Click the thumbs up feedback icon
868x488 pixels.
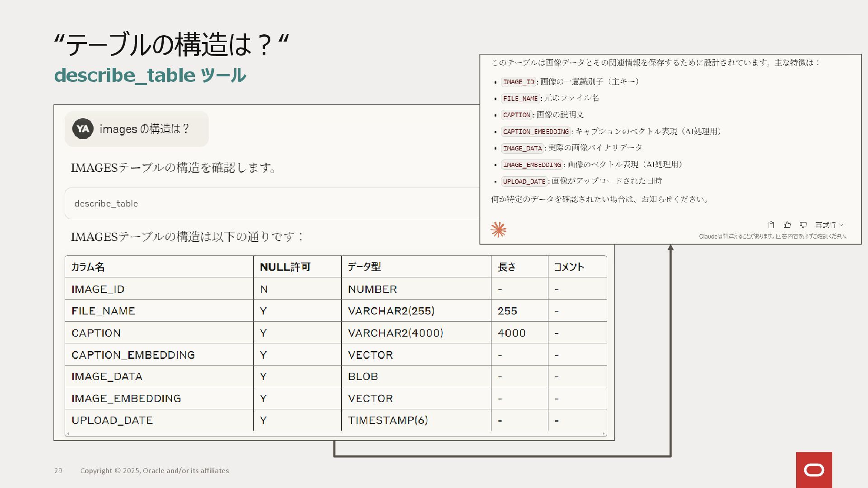[787, 225]
